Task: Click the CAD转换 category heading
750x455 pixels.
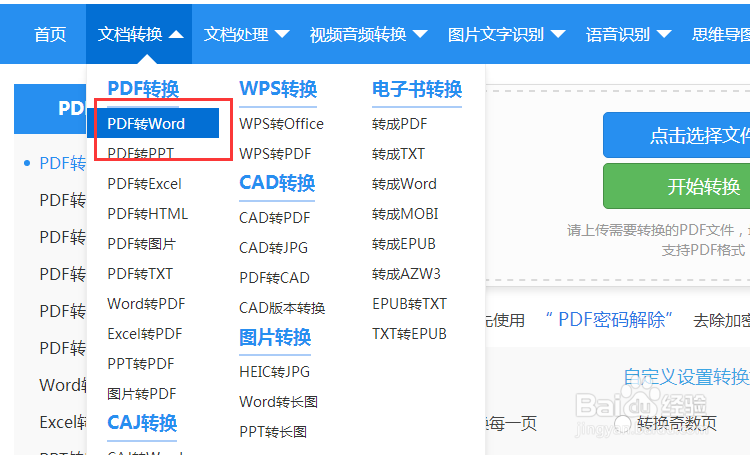Action: coord(277,183)
